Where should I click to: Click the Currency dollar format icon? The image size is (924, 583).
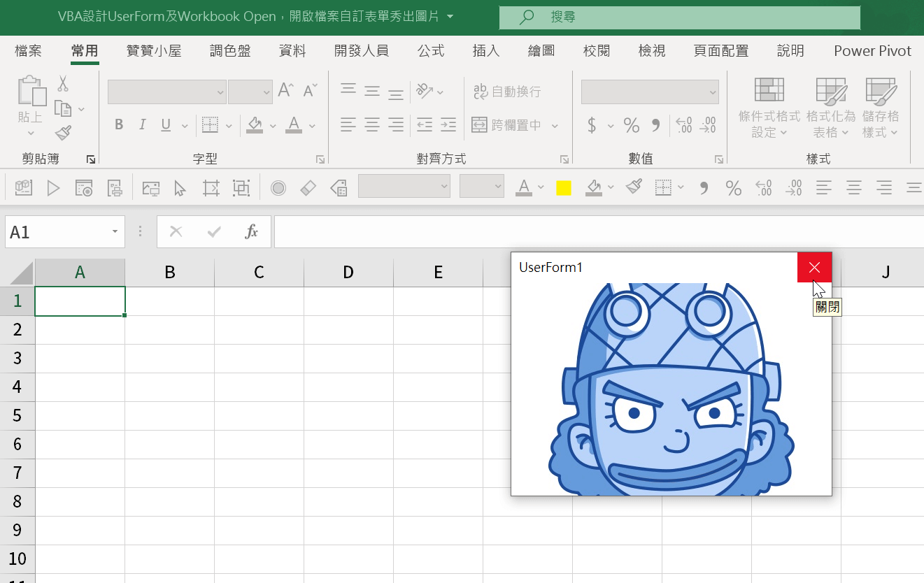[x=592, y=125]
